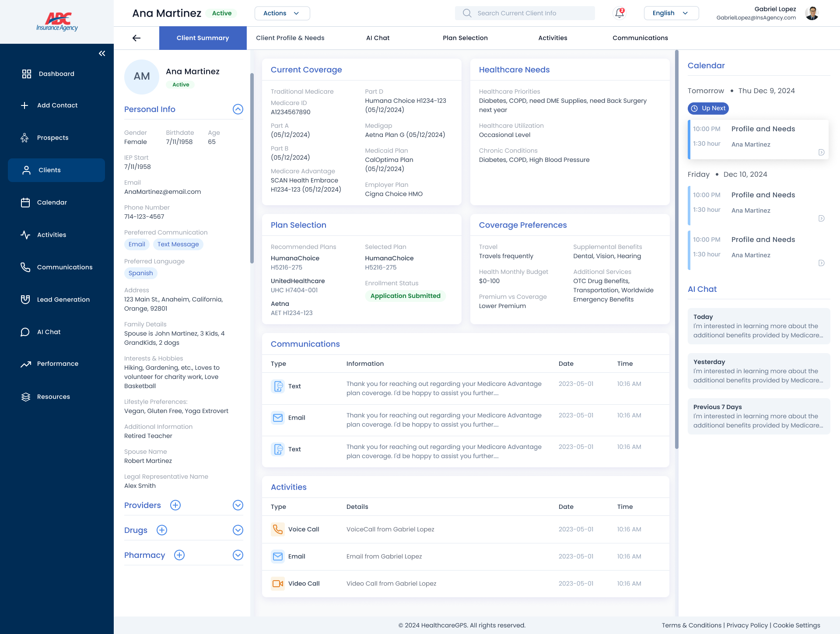
Task: Open the English language selector
Action: tap(671, 13)
